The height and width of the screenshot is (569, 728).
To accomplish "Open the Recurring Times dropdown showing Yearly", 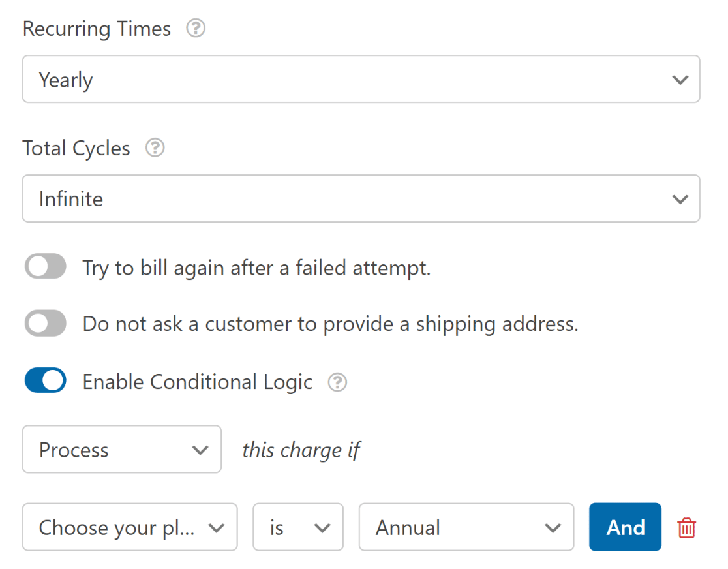I will click(x=361, y=80).
